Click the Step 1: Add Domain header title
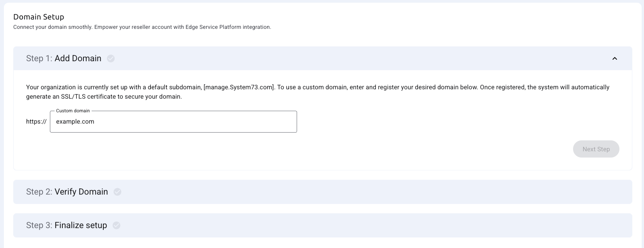 (64, 58)
